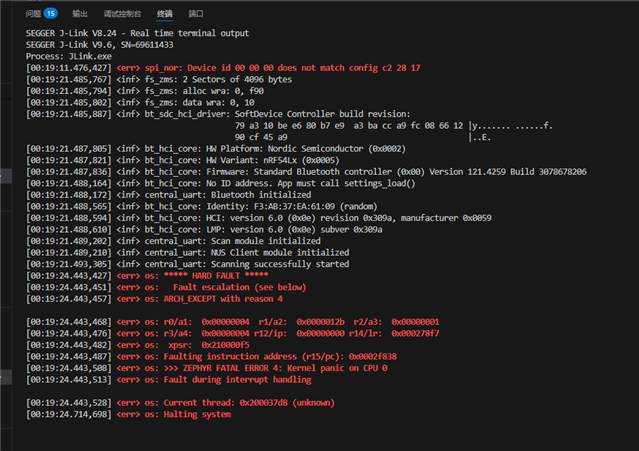639x451 pixels.
Task: Select the 终端 (Terminal) tab
Action: (164, 14)
